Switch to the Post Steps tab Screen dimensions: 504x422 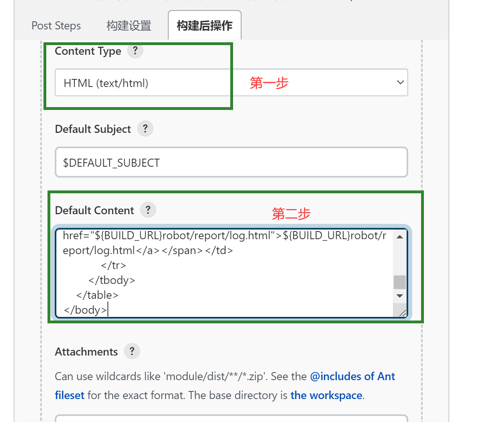(56, 26)
